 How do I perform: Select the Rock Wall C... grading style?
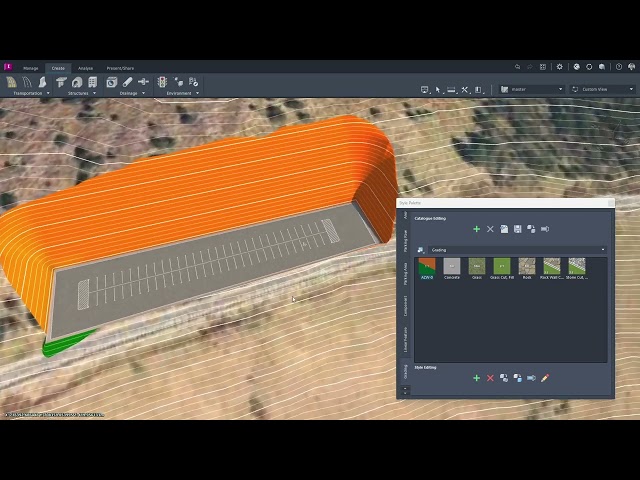point(552,269)
